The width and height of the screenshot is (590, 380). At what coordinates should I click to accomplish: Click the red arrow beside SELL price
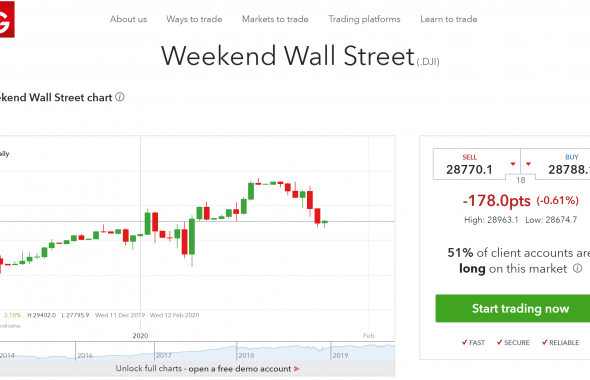point(512,164)
